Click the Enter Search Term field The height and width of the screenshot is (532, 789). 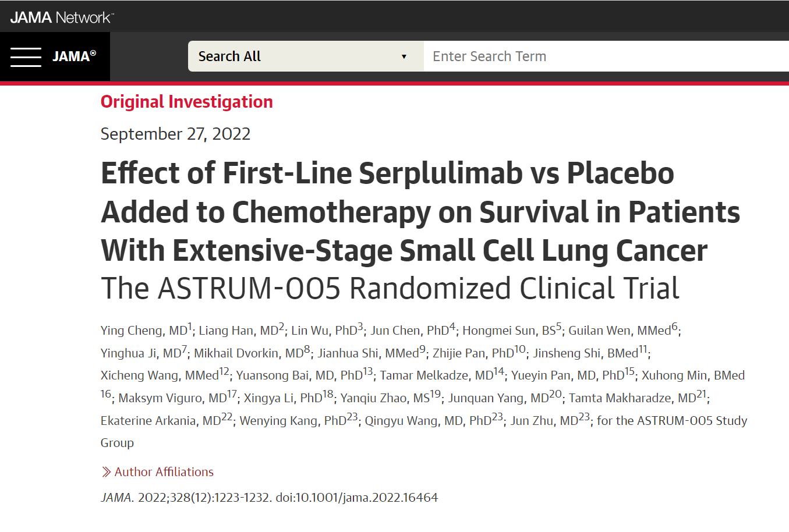pyautogui.click(x=606, y=56)
